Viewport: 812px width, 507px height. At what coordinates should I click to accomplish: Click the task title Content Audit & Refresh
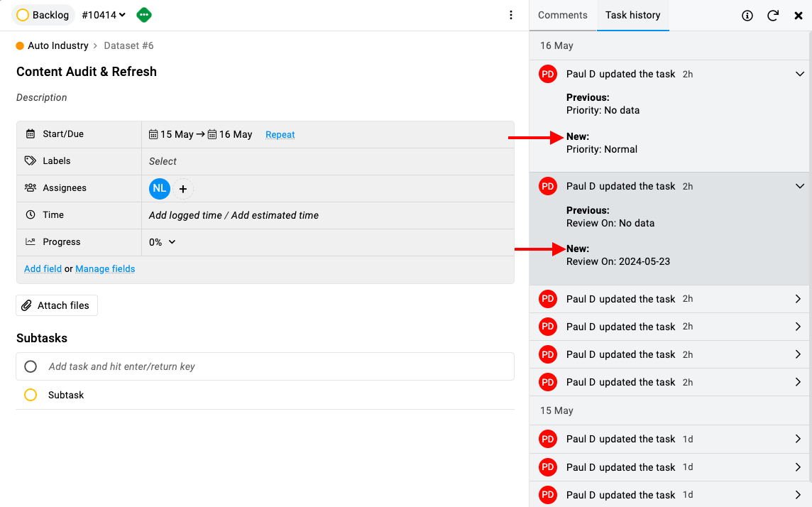click(x=87, y=72)
